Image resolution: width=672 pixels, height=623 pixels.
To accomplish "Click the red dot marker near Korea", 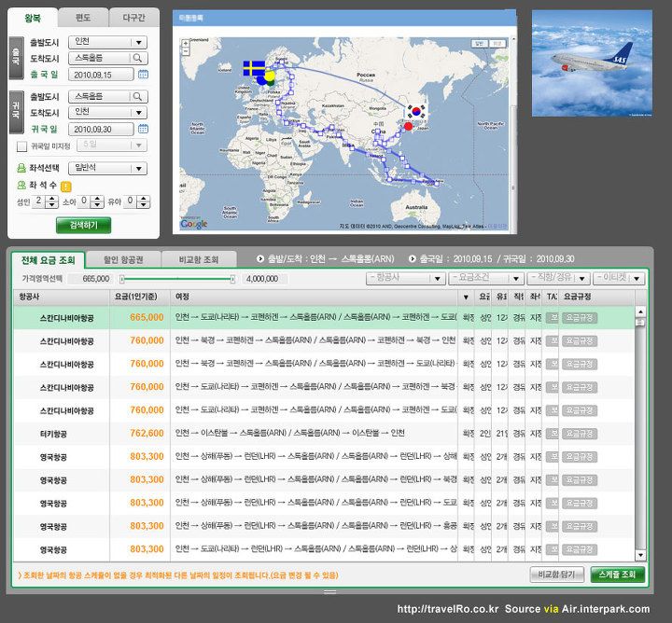I will click(409, 126).
